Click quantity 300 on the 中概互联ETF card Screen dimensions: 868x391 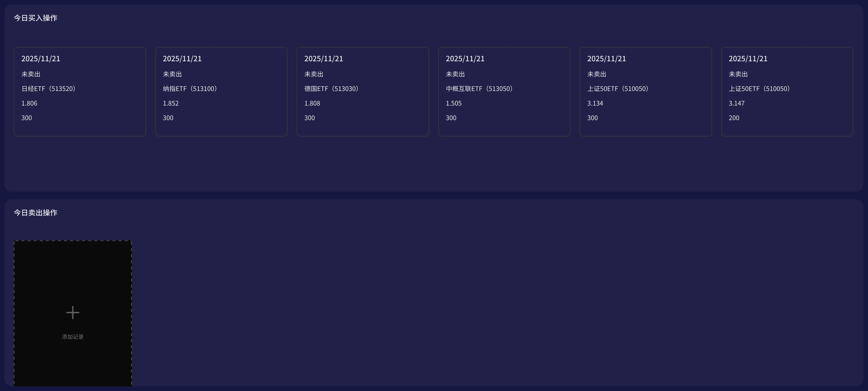coord(451,118)
